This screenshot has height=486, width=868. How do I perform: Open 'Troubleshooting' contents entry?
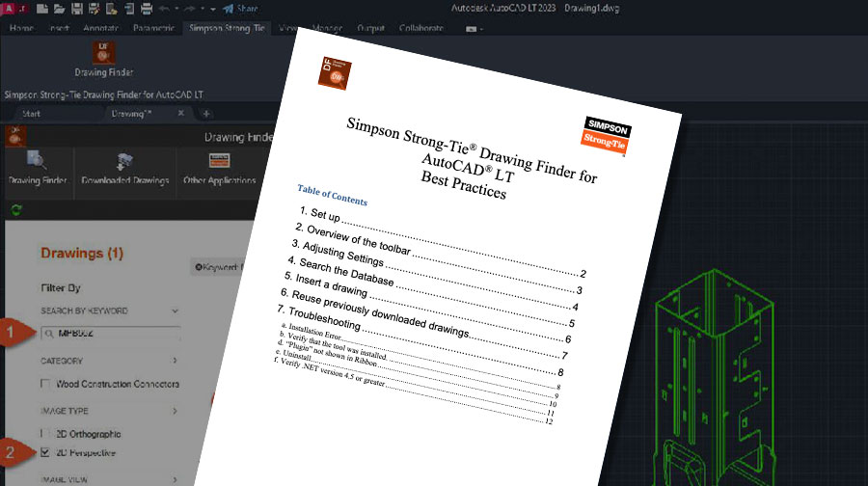(x=420, y=339)
